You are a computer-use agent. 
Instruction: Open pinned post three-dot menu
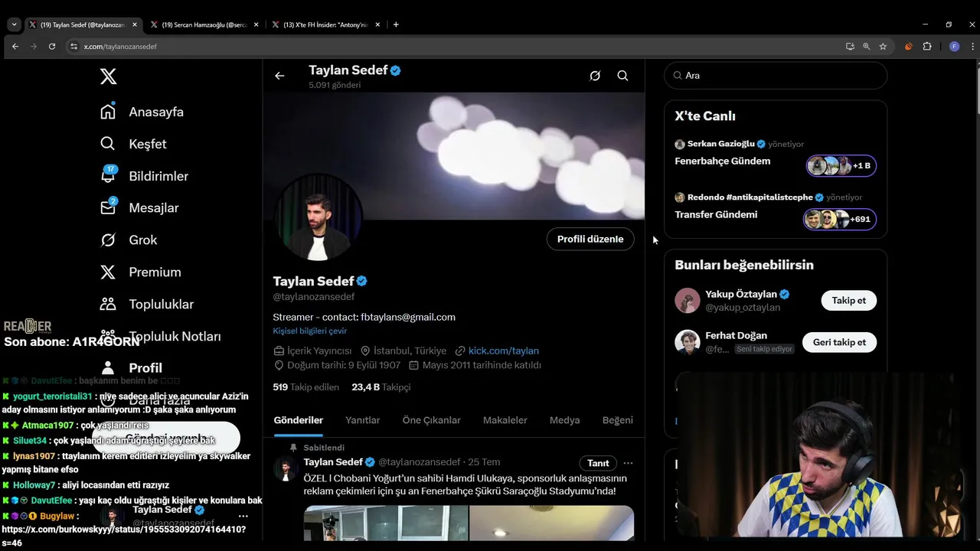628,463
